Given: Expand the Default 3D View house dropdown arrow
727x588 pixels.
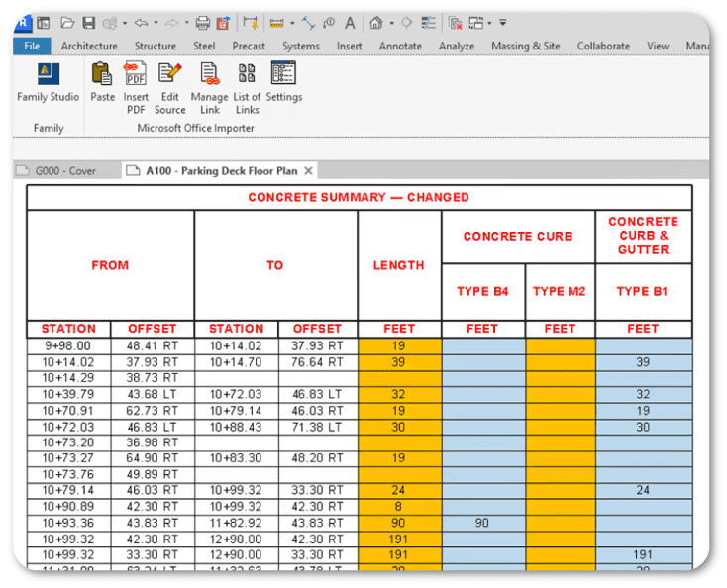Looking at the screenshot, I should click(x=392, y=22).
